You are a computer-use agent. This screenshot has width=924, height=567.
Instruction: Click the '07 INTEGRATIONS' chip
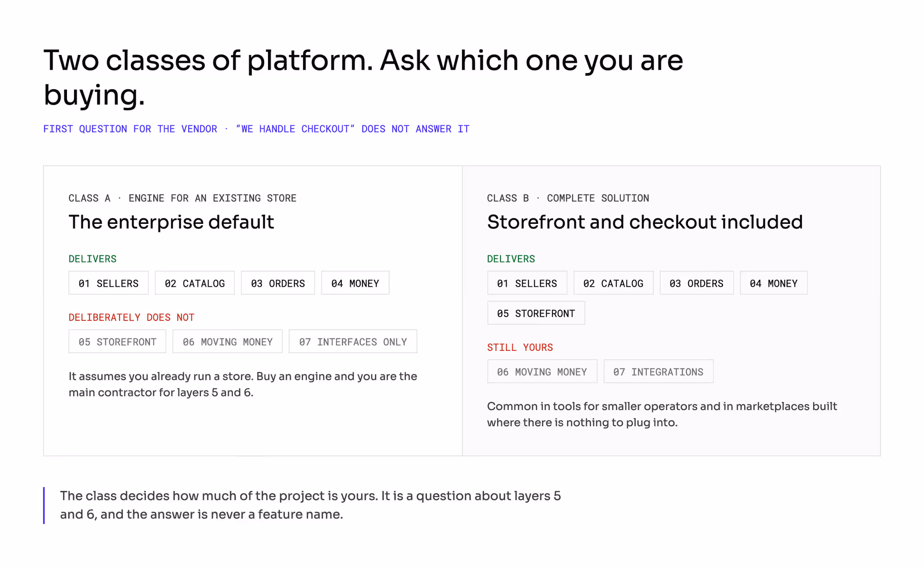pyautogui.click(x=659, y=372)
